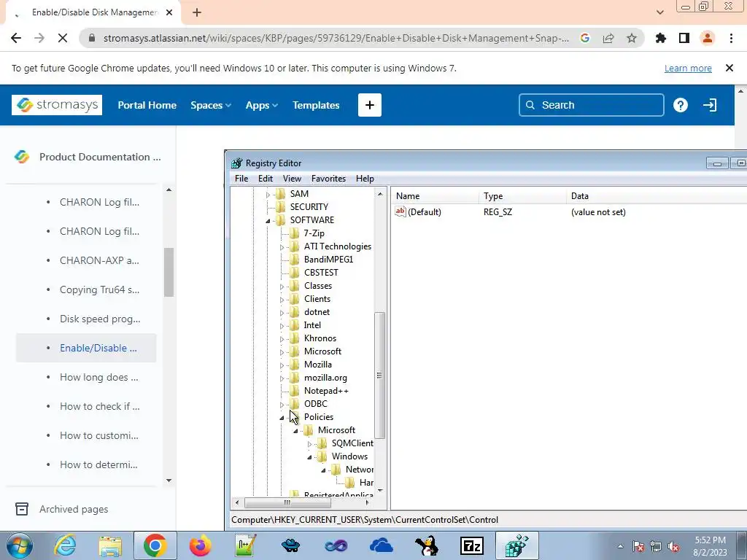Collapse the Policies registry key
Image resolution: width=747 pixels, height=560 pixels.
tap(282, 417)
